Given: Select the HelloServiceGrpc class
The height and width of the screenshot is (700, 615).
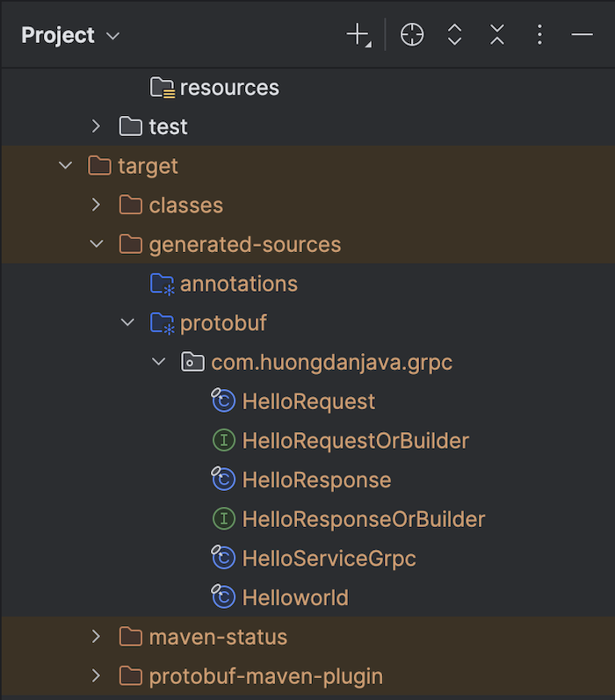Looking at the screenshot, I should tap(329, 558).
